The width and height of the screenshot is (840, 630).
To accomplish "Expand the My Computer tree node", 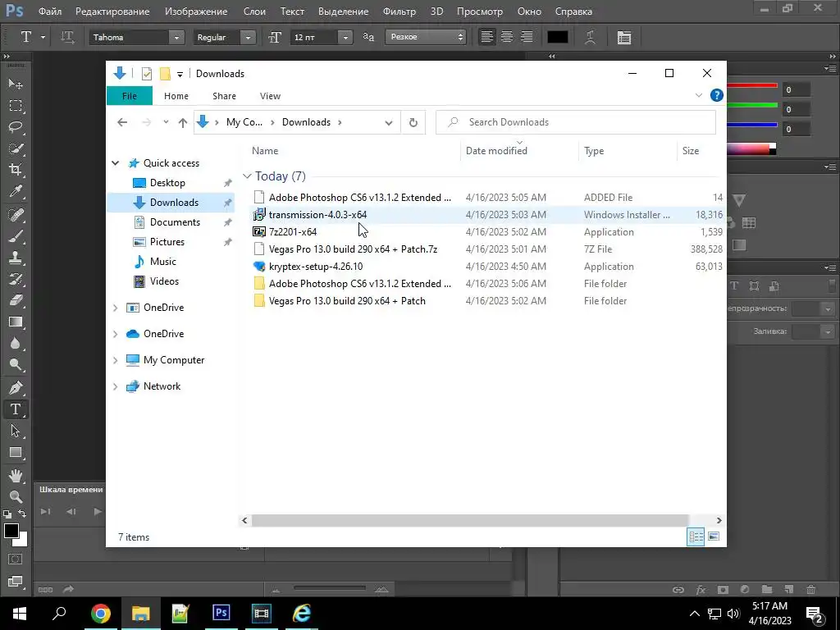I will click(115, 360).
